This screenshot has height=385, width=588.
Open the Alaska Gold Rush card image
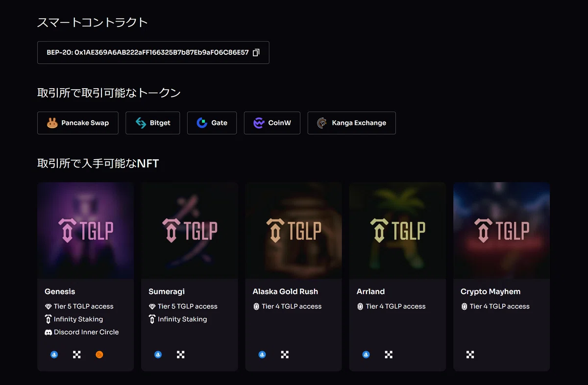(x=294, y=231)
